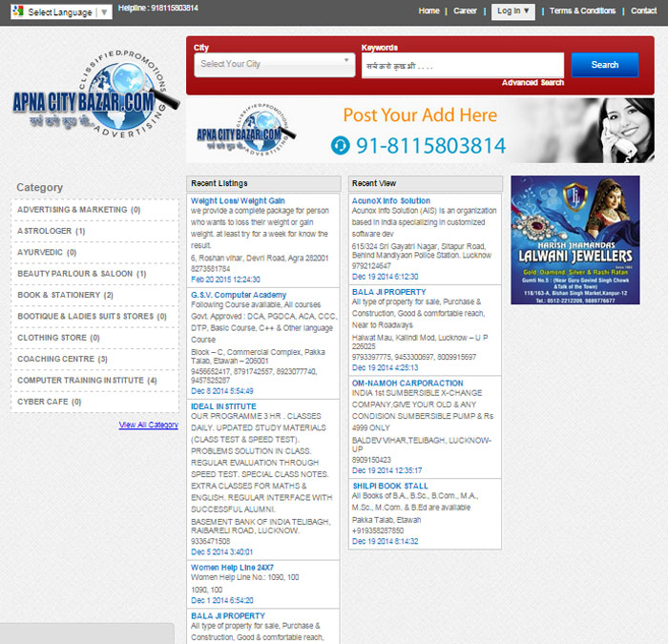Open the Advanced Search link
Image resolution: width=668 pixels, height=644 pixels.
(532, 83)
